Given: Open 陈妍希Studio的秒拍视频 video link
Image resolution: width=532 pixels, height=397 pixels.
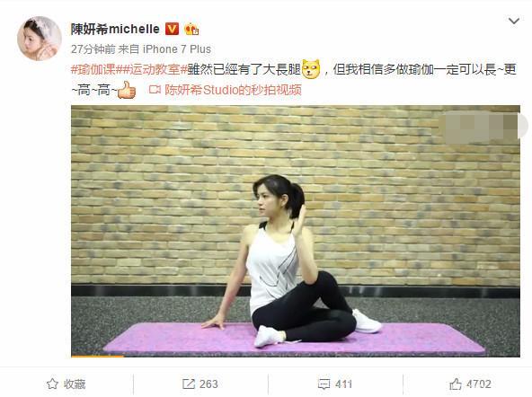Looking at the screenshot, I should point(233,90).
